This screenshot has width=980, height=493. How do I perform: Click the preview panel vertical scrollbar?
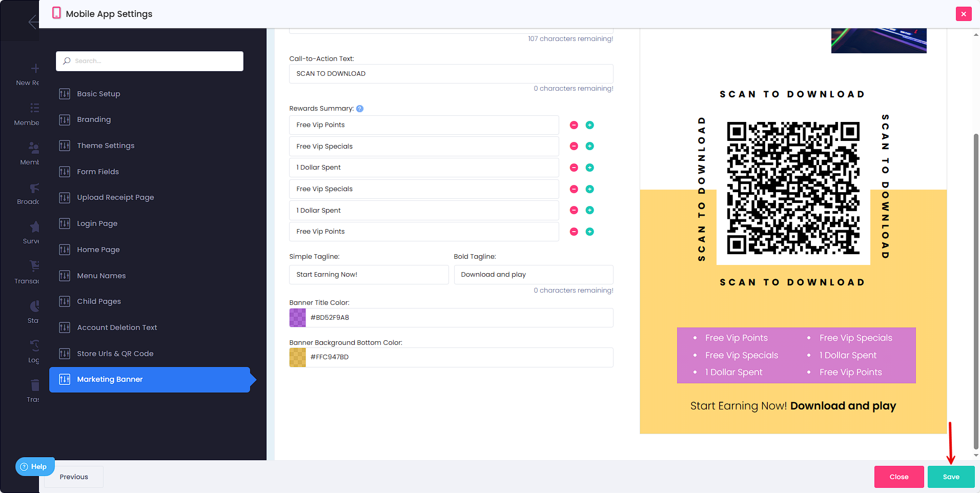976,291
